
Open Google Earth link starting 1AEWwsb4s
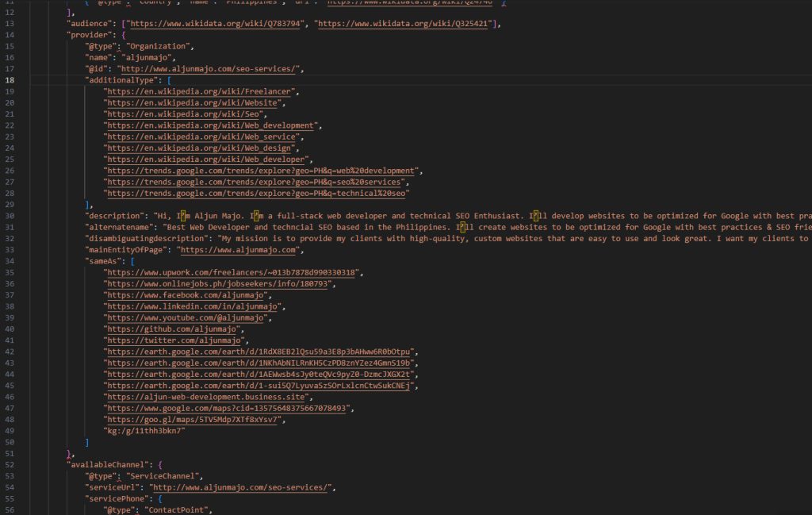click(x=259, y=375)
